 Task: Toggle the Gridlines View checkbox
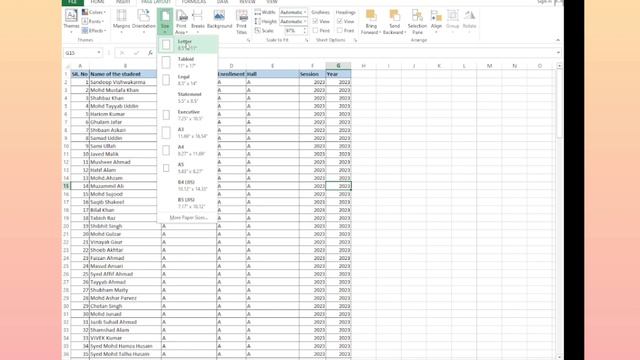pos(315,21)
